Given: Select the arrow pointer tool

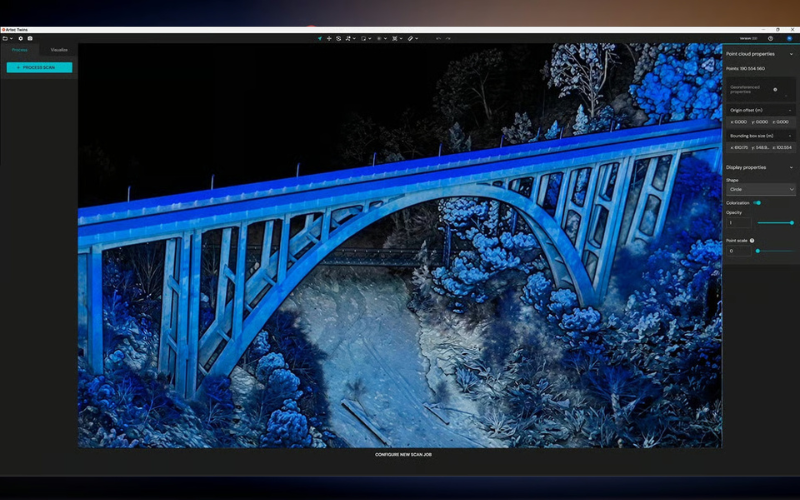Looking at the screenshot, I should (320, 38).
